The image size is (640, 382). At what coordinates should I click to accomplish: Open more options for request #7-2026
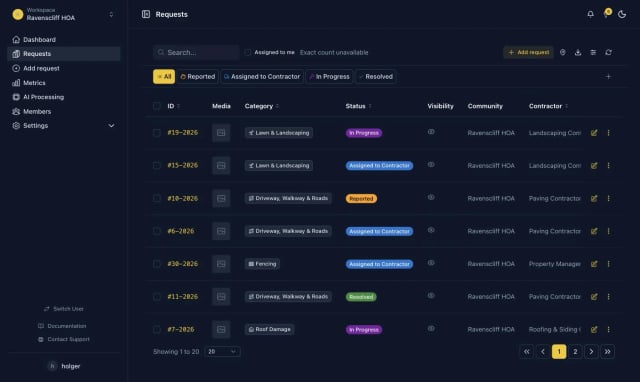point(608,329)
